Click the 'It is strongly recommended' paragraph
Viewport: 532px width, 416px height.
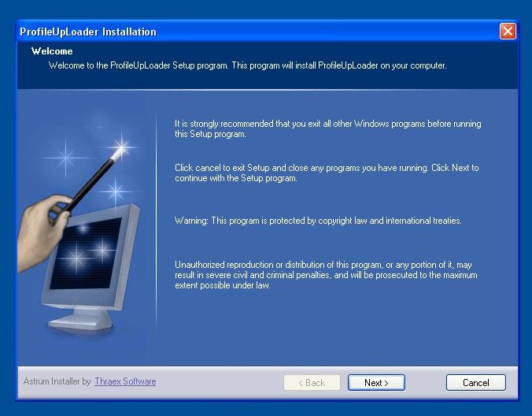click(327, 129)
